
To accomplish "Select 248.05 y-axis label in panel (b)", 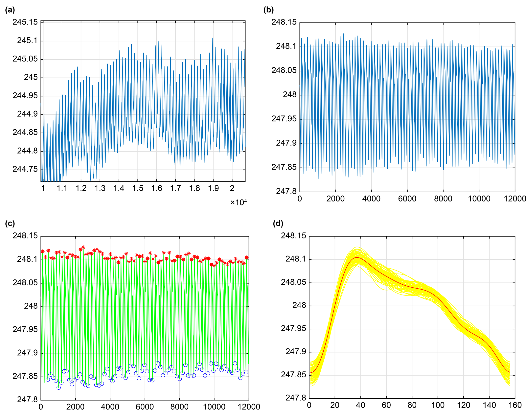I will [284, 71].
